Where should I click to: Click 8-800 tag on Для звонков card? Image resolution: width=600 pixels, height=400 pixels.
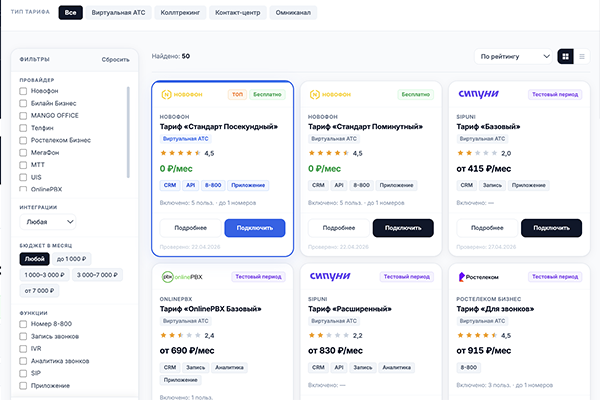pyautogui.click(x=469, y=367)
